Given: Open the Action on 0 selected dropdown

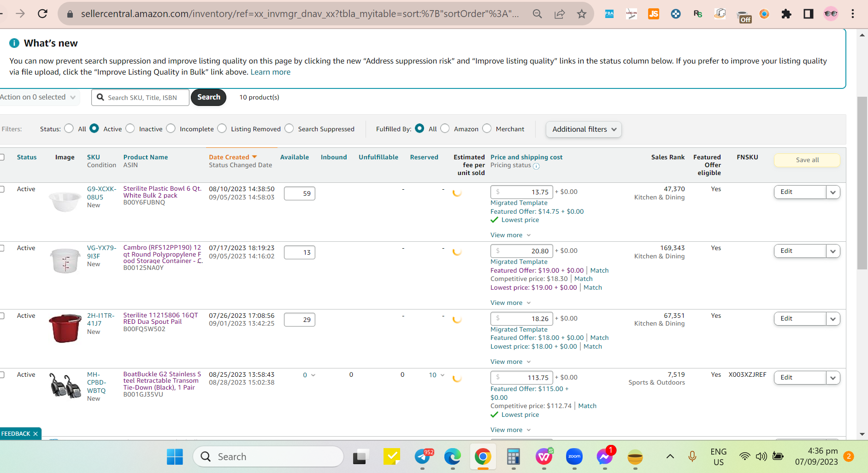Looking at the screenshot, I should [x=39, y=97].
